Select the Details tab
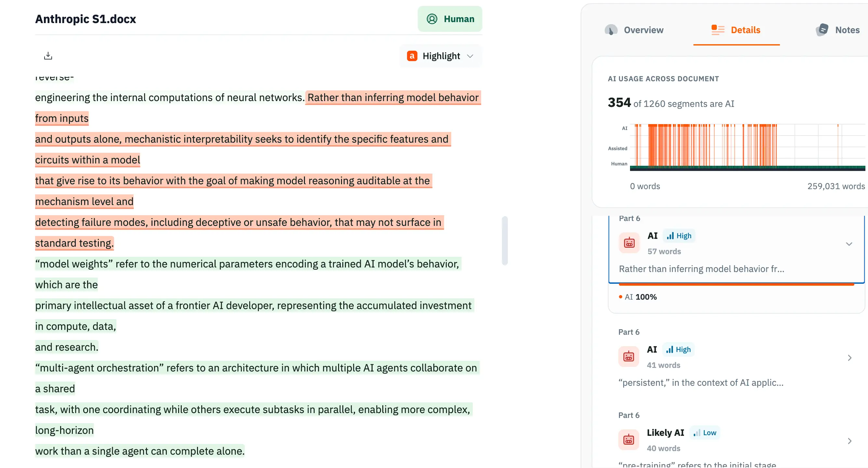This screenshot has width=868, height=468. click(x=736, y=30)
